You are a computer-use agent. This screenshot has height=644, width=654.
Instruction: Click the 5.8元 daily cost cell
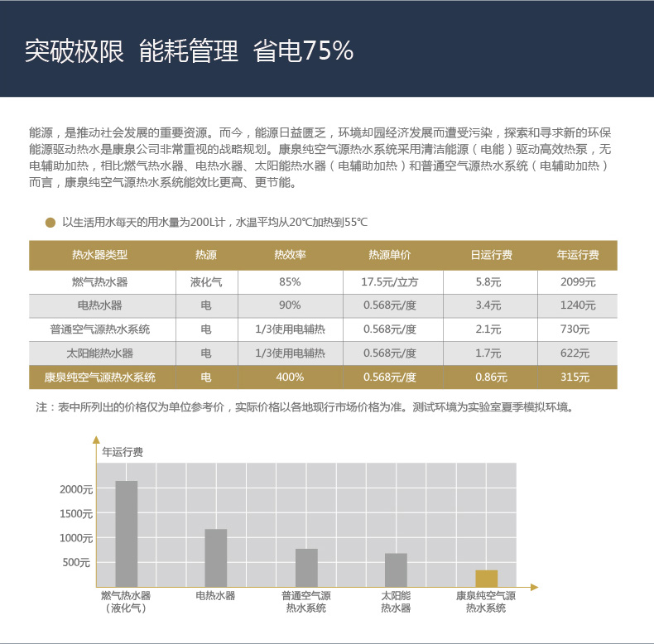pyautogui.click(x=488, y=282)
